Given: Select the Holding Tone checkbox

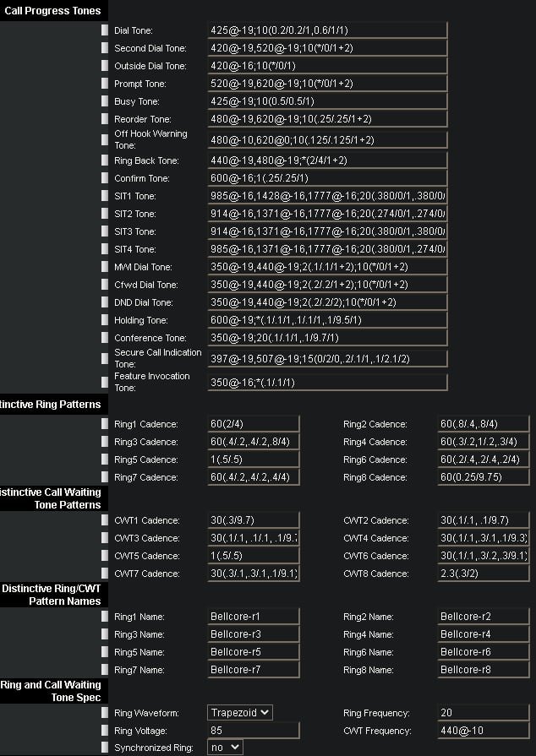Looking at the screenshot, I should pos(106,320).
